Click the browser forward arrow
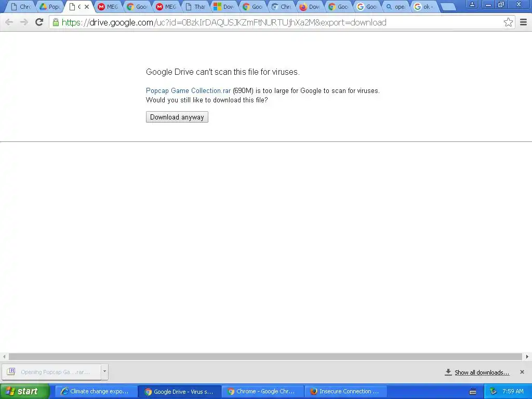The image size is (532, 399). click(24, 22)
